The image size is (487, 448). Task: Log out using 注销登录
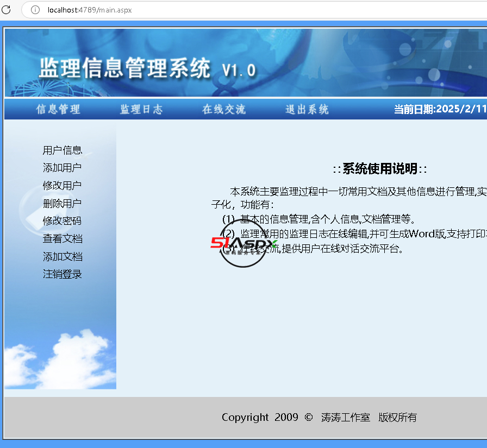(x=63, y=274)
